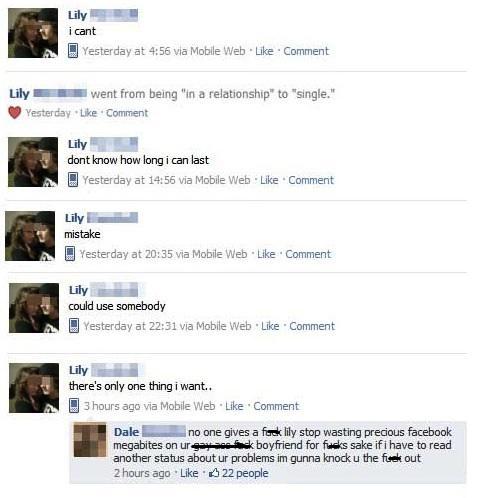Click mobile icon on 14:56 post
The image size is (500, 498).
point(73,180)
